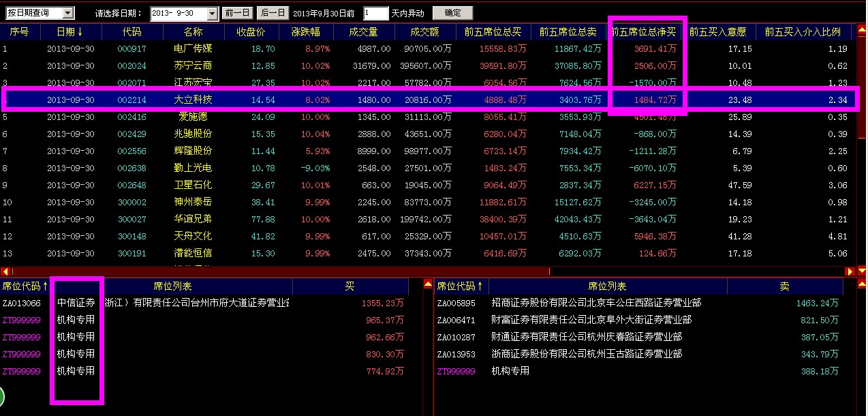Click the 中信证券 entry in buy seat list
This screenshot has height=416, width=868.
77,303
